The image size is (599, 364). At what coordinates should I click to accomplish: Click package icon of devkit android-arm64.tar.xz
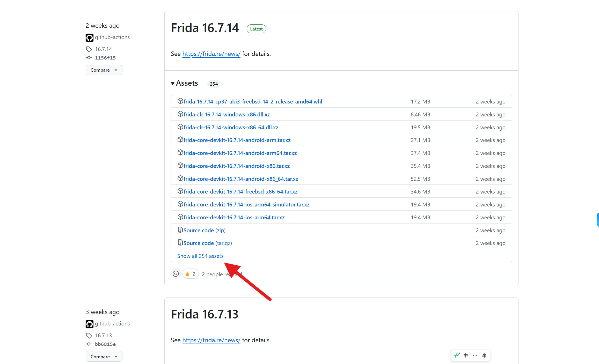tap(180, 153)
